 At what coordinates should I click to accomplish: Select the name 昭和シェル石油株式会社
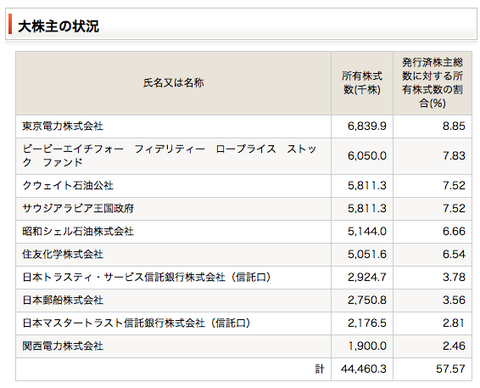(x=78, y=231)
